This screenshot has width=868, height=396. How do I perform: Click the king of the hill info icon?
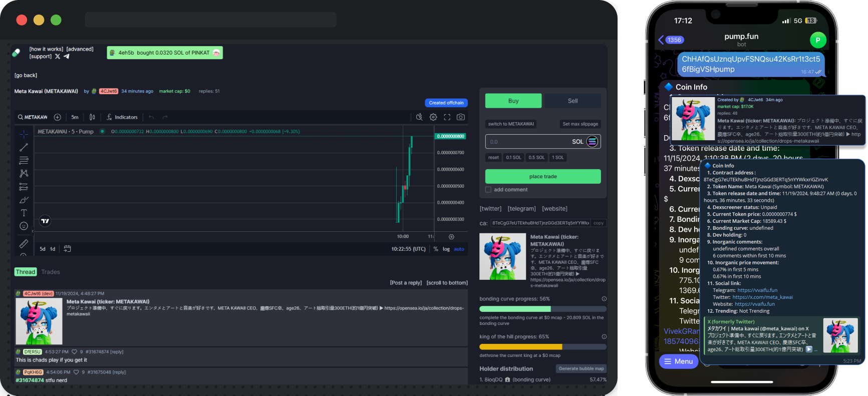click(604, 336)
